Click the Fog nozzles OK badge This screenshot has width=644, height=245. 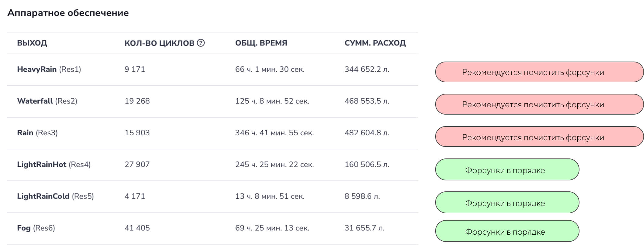(507, 231)
